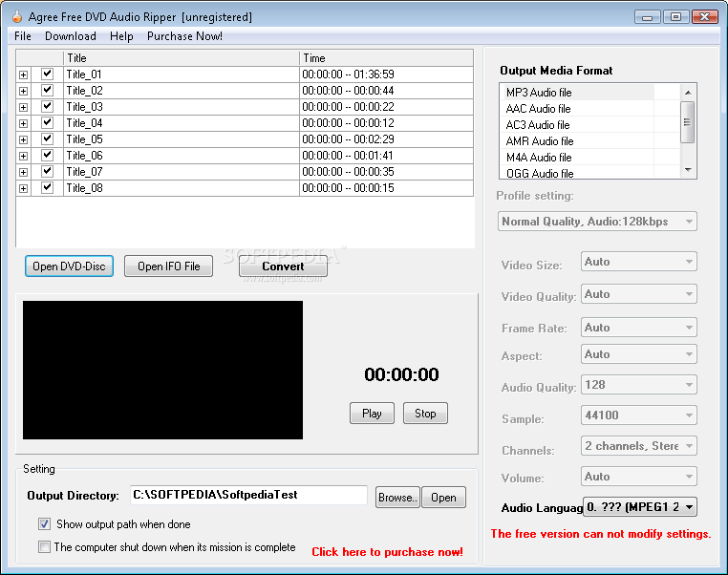Open the Download menu
The width and height of the screenshot is (728, 575).
coord(71,36)
